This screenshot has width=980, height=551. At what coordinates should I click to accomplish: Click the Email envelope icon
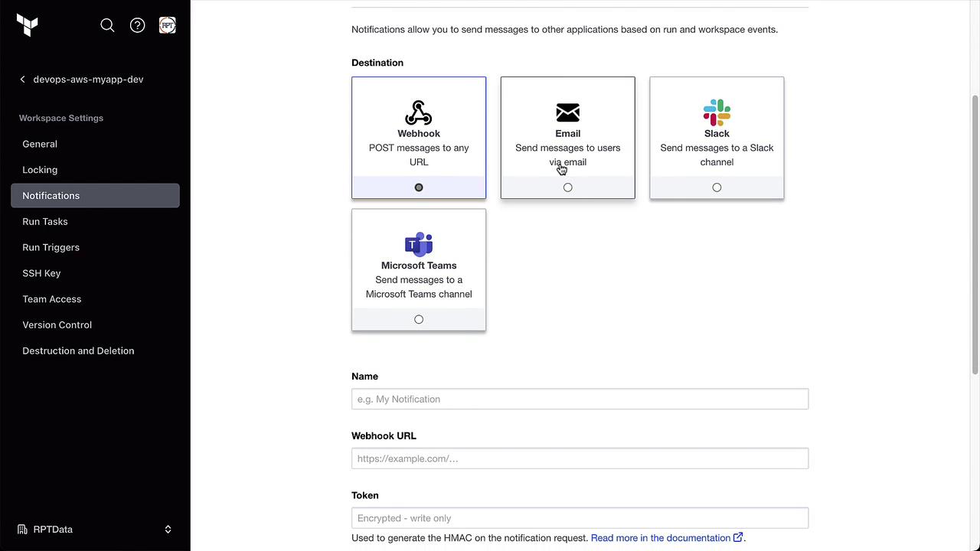click(567, 112)
